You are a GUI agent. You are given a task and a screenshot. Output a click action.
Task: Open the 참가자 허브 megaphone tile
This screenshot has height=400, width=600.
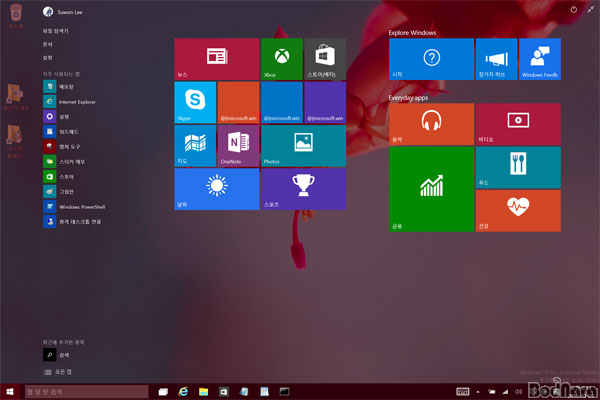click(496, 59)
